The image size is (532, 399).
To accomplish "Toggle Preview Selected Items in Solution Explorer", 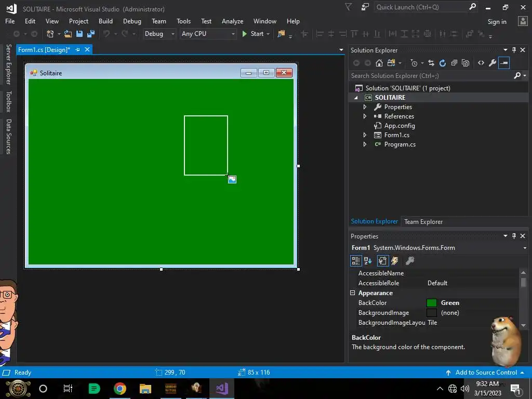I will [504, 63].
